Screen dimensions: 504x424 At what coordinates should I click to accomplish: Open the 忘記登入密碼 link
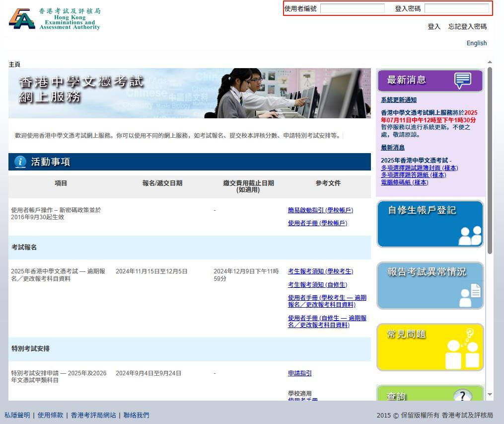[467, 26]
